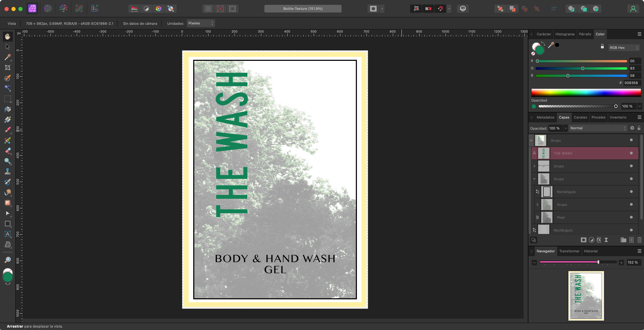
Task: Select the Flood Fill tool
Action: click(7, 109)
